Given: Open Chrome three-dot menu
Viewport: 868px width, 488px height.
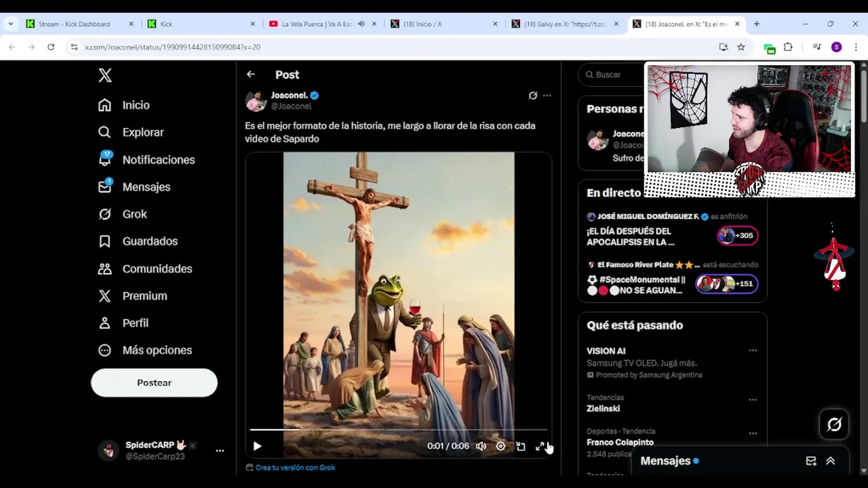Looking at the screenshot, I should click(856, 47).
